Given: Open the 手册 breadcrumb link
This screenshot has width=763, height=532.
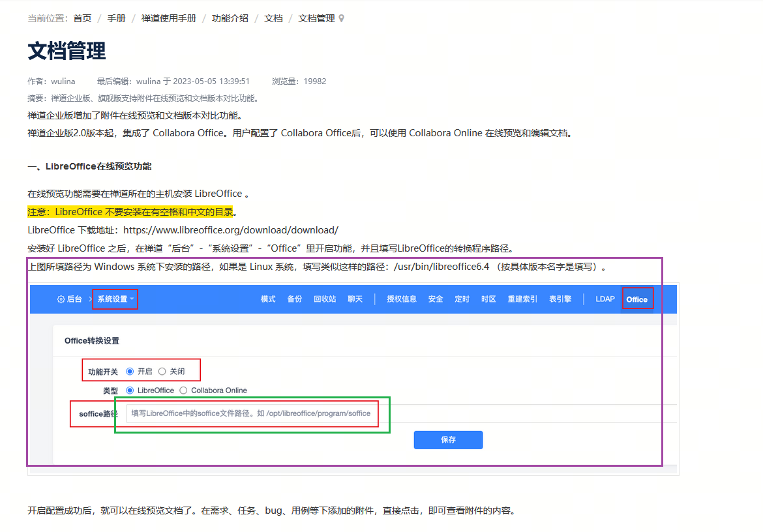Looking at the screenshot, I should click(116, 18).
